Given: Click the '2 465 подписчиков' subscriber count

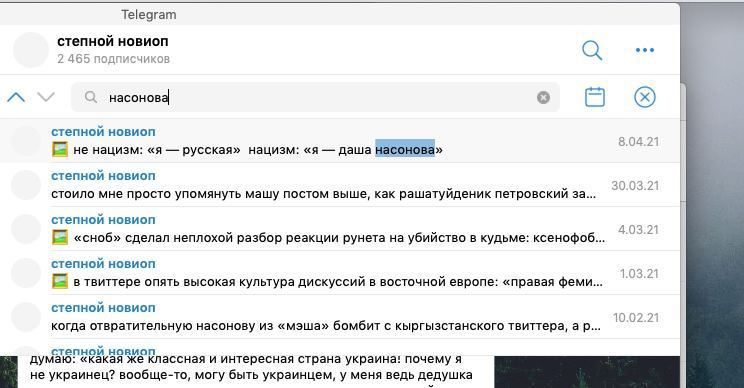Looking at the screenshot, I should (113, 59).
